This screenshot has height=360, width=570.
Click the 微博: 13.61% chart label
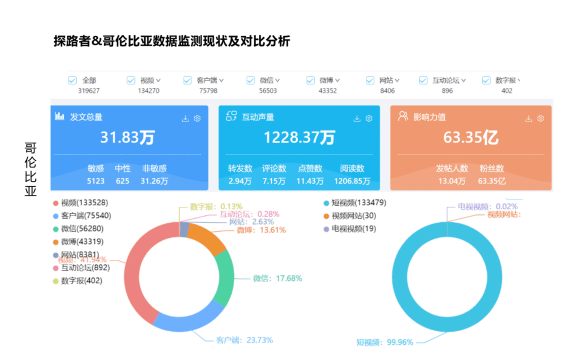[261, 230]
